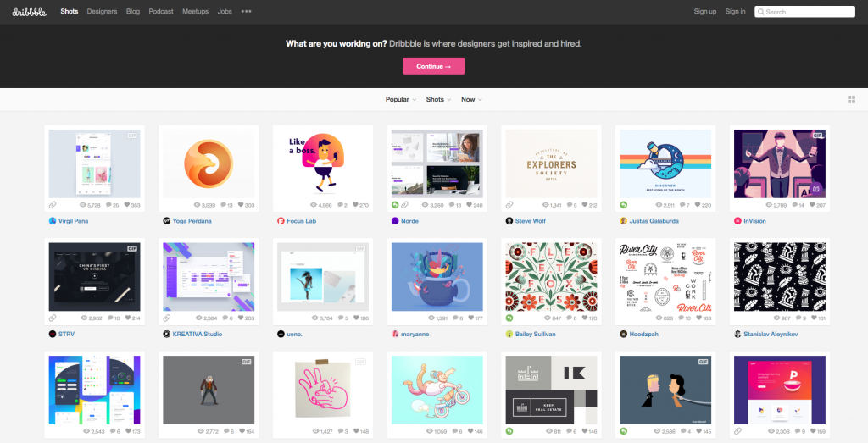Screen dimensions: 868x443
Task: Switch to grid view layout icon
Action: (851, 100)
